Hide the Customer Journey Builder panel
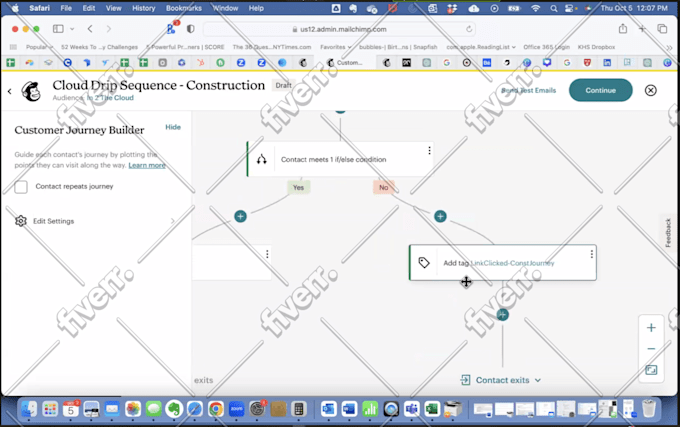 coord(173,127)
